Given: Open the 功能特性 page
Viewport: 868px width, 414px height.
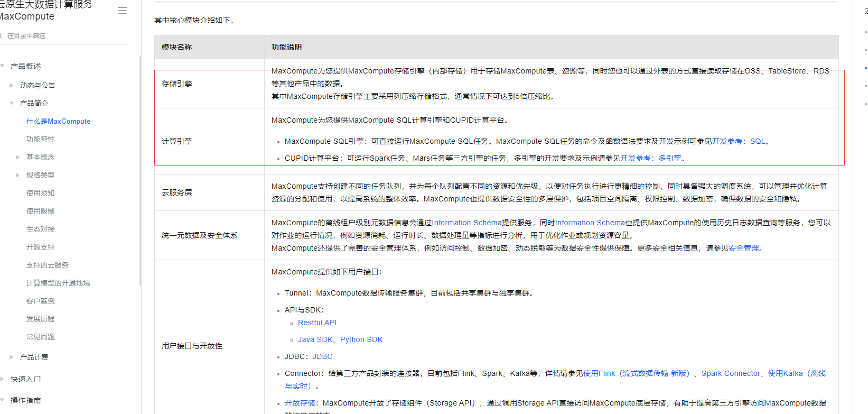Looking at the screenshot, I should coord(41,139).
